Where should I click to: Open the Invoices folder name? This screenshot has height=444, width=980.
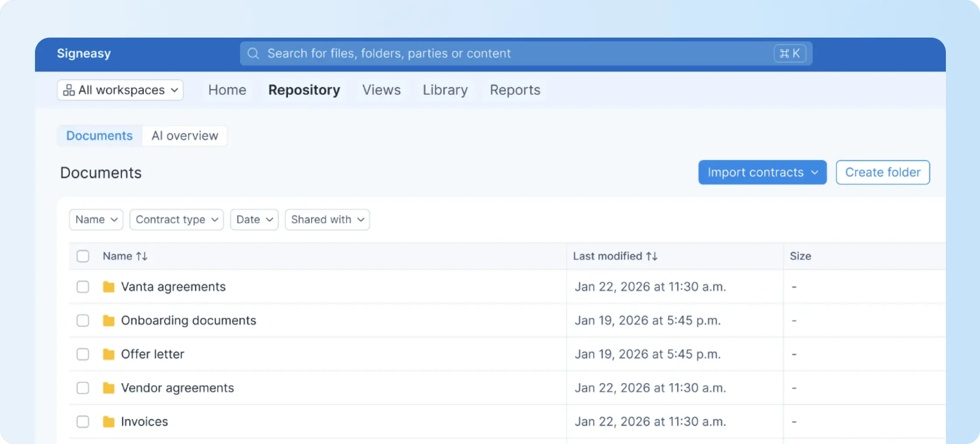point(144,421)
